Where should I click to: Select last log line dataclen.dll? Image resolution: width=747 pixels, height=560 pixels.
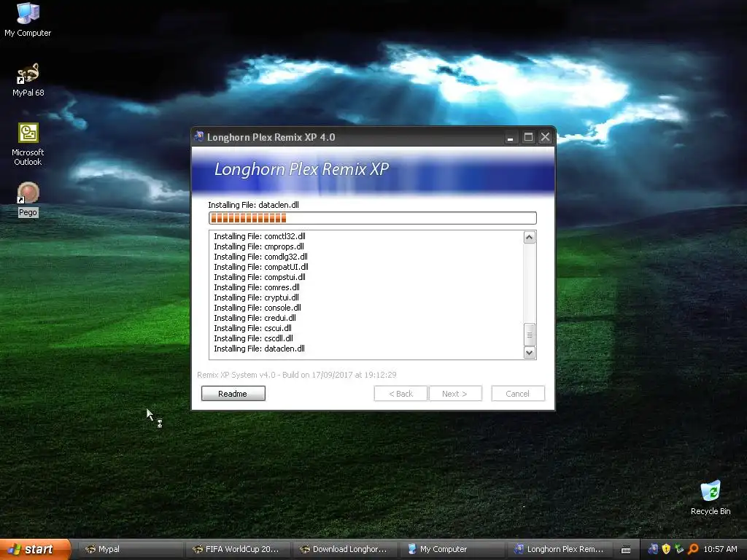coord(259,349)
